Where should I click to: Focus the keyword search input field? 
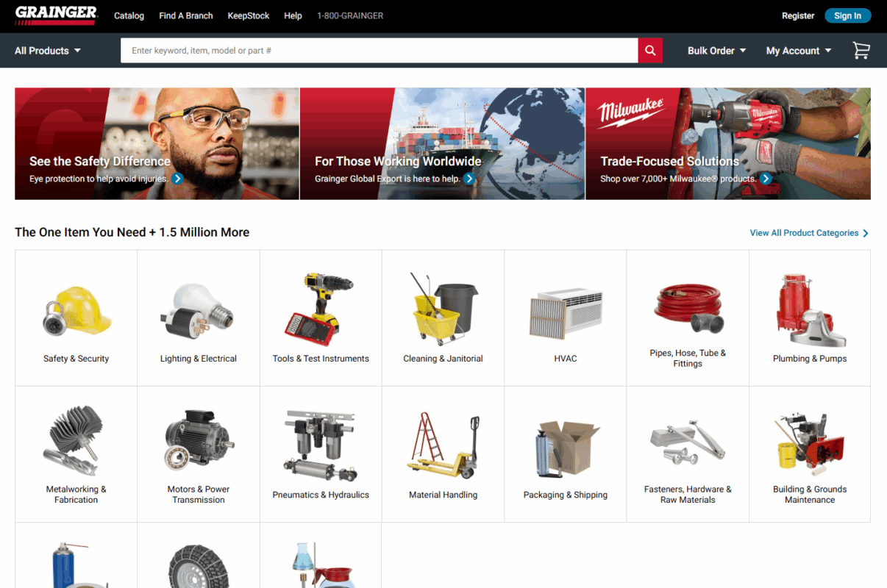[x=379, y=51]
